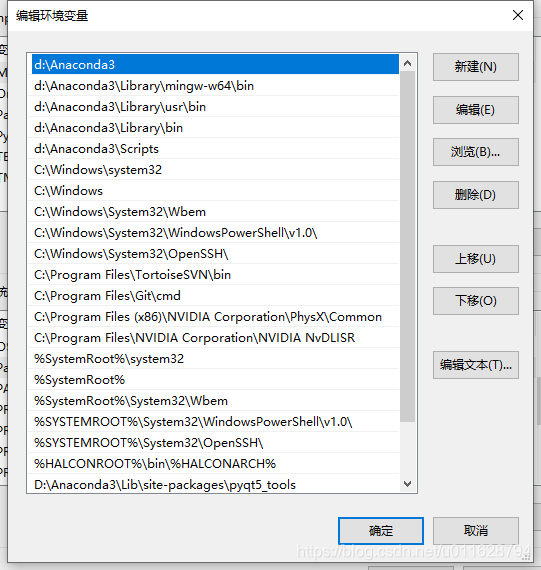Select C:\Program Files\Git\cmd entry
541x570 pixels.
(x=215, y=296)
